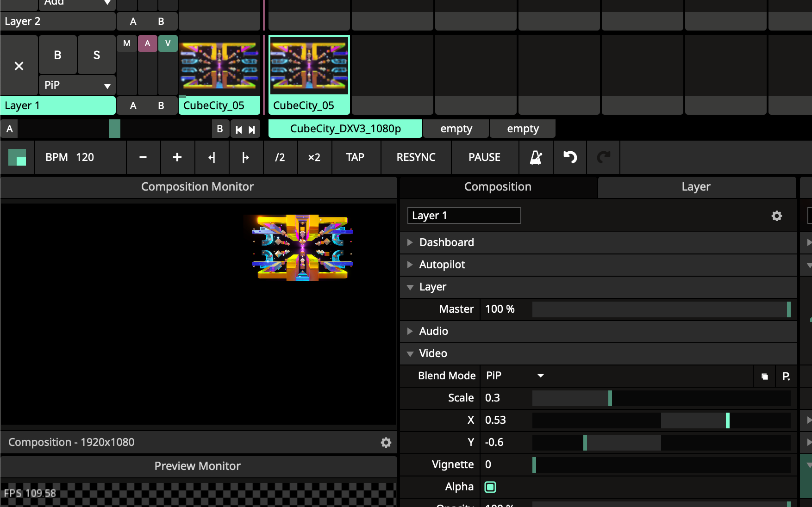Toggle Alpha checkbox in Video section
This screenshot has width=812, height=507.
pos(490,487)
